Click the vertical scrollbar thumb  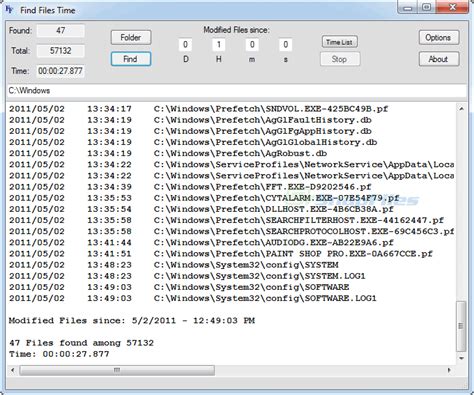pyautogui.click(x=461, y=326)
